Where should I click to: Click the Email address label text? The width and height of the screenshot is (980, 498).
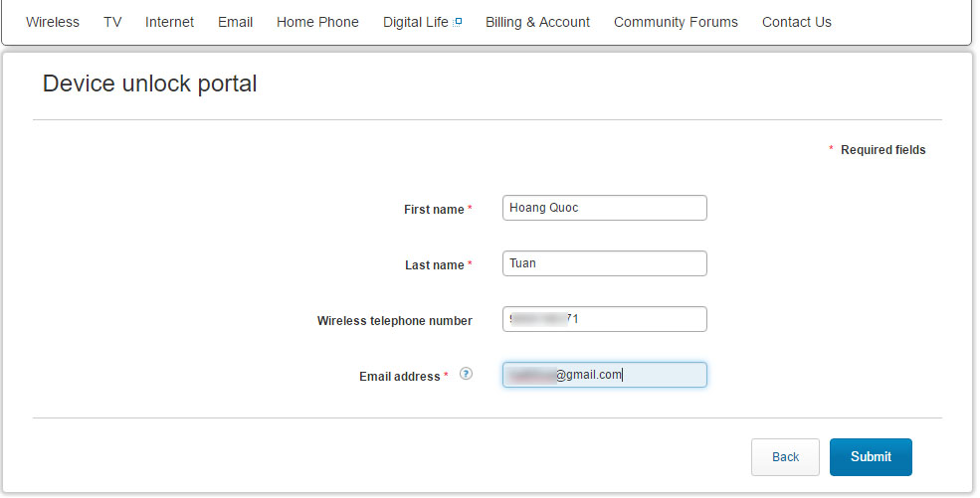(x=399, y=377)
